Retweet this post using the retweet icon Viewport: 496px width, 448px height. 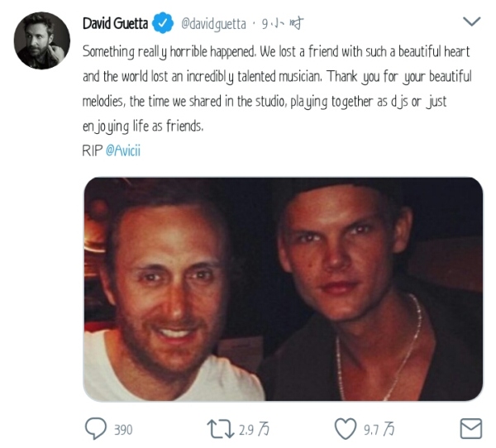click(219, 429)
